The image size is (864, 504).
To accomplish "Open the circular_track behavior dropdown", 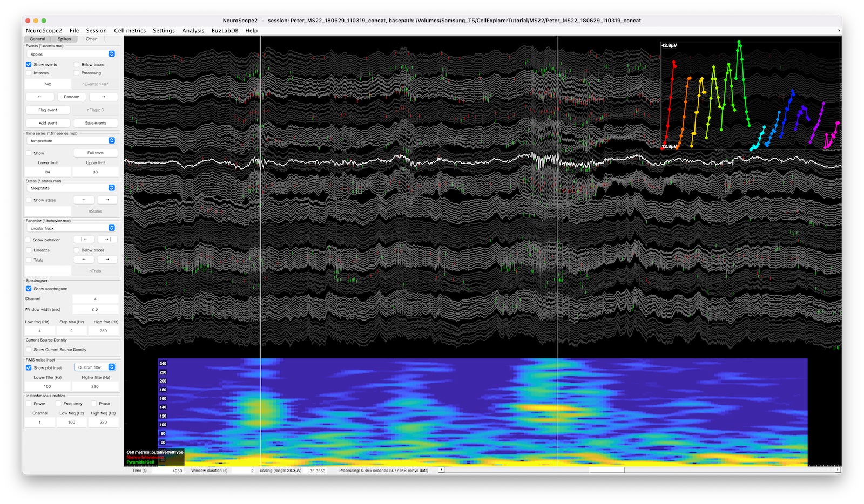I will pos(71,228).
